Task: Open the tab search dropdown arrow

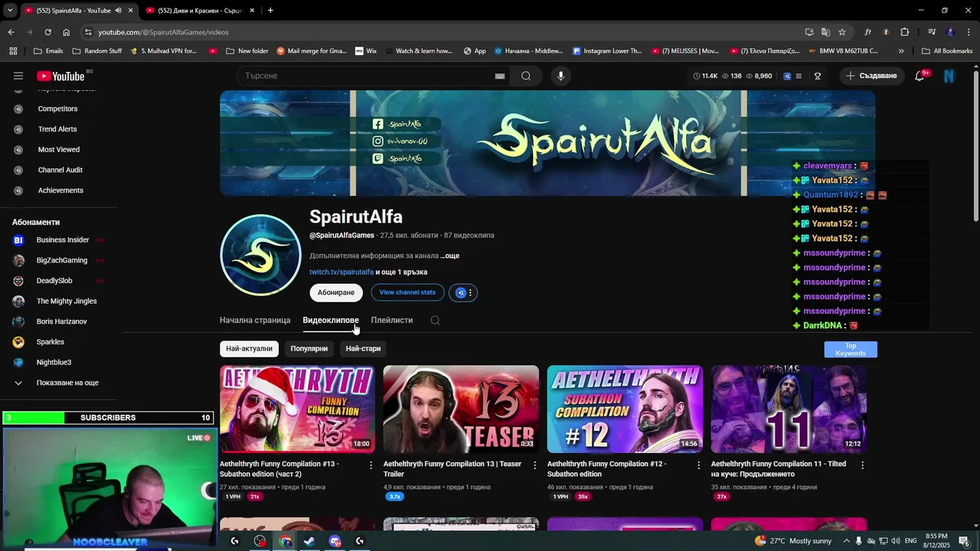Action: [10, 11]
